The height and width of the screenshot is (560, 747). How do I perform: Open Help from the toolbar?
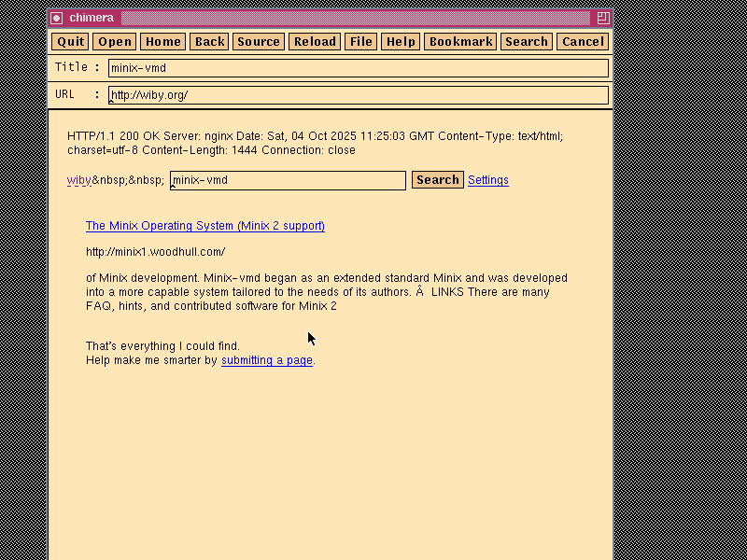click(401, 41)
